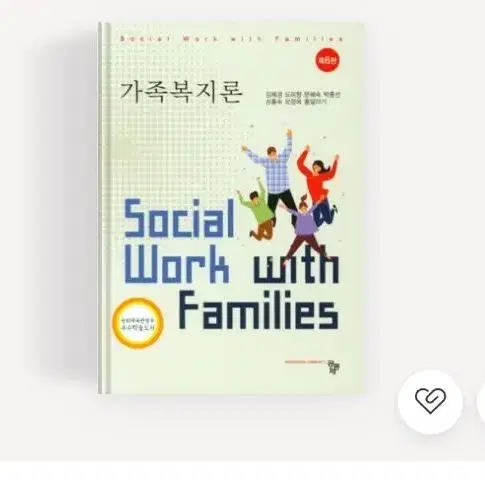Click the large blue word Social
The height and width of the screenshot is (485, 485).
point(179,219)
